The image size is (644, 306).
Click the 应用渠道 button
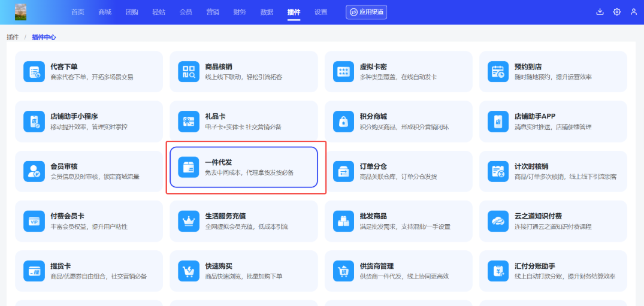[364, 12]
